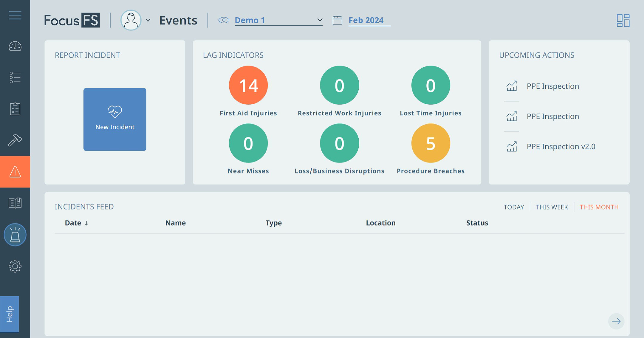The width and height of the screenshot is (644, 338).
Task: Show incidents for TODAY
Action: (x=514, y=207)
